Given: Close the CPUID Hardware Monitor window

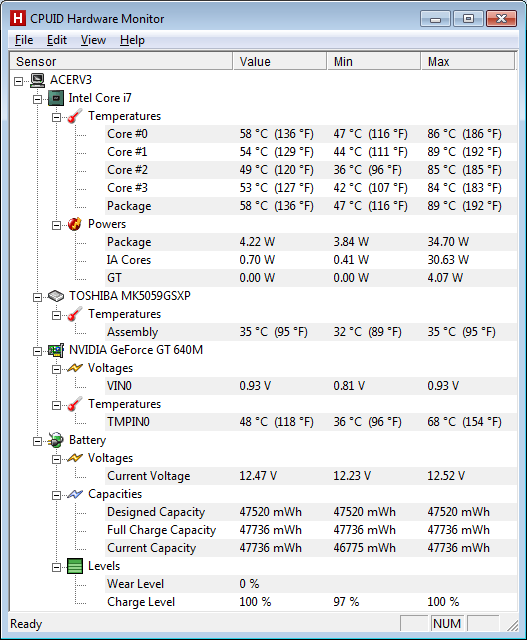Looking at the screenshot, I should pyautogui.click(x=502, y=19).
